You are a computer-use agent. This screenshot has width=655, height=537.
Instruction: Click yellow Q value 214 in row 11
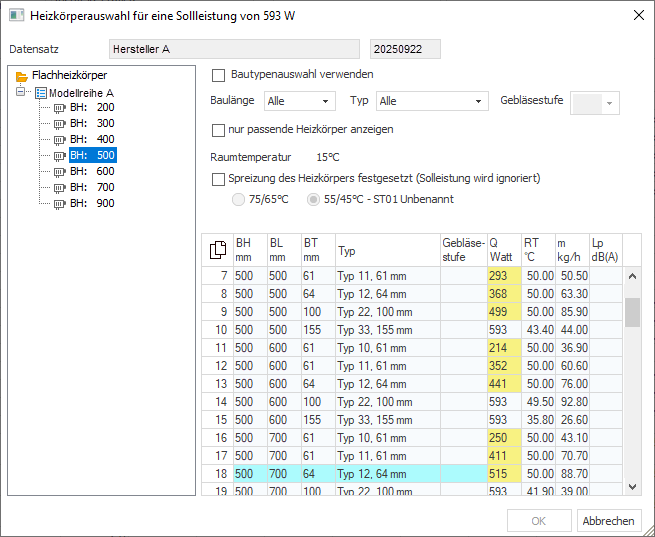pyautogui.click(x=504, y=348)
